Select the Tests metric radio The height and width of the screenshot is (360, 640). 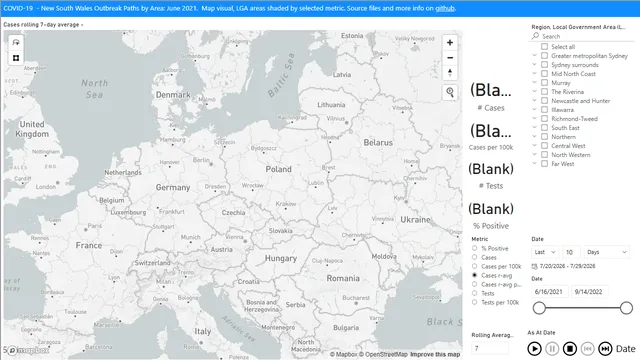474,293
